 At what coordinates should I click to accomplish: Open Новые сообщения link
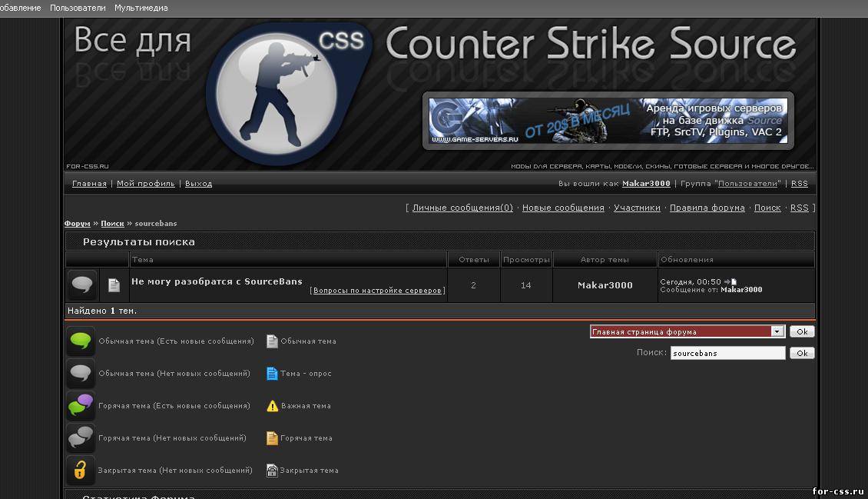pos(563,208)
